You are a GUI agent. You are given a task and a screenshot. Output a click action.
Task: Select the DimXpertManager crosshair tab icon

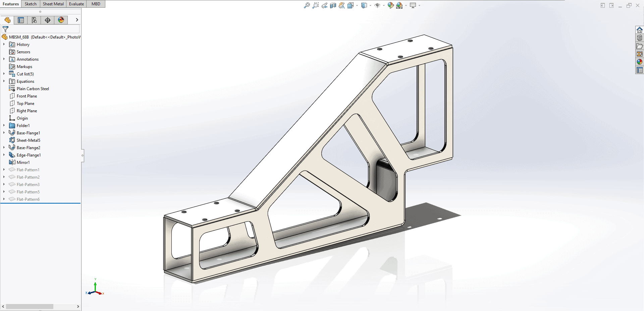pos(48,20)
